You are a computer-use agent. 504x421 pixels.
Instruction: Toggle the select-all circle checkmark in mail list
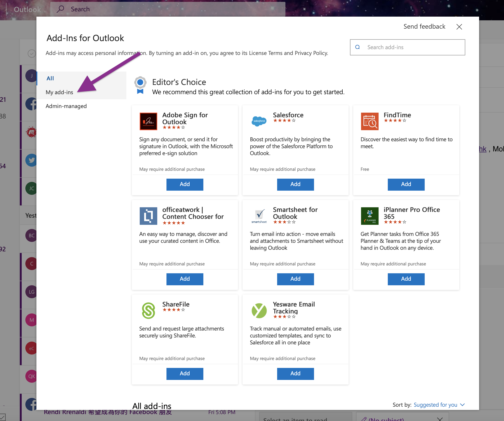click(32, 53)
